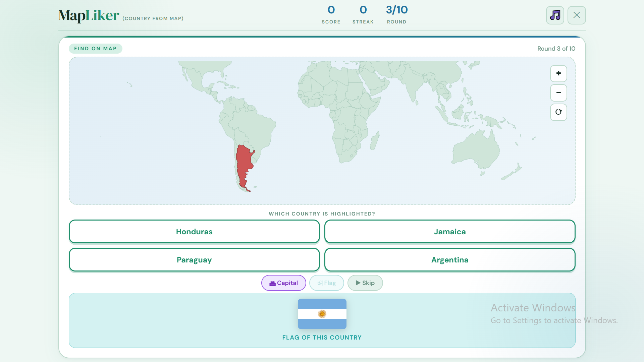Click the FIND ON MAP badge

click(96, 49)
